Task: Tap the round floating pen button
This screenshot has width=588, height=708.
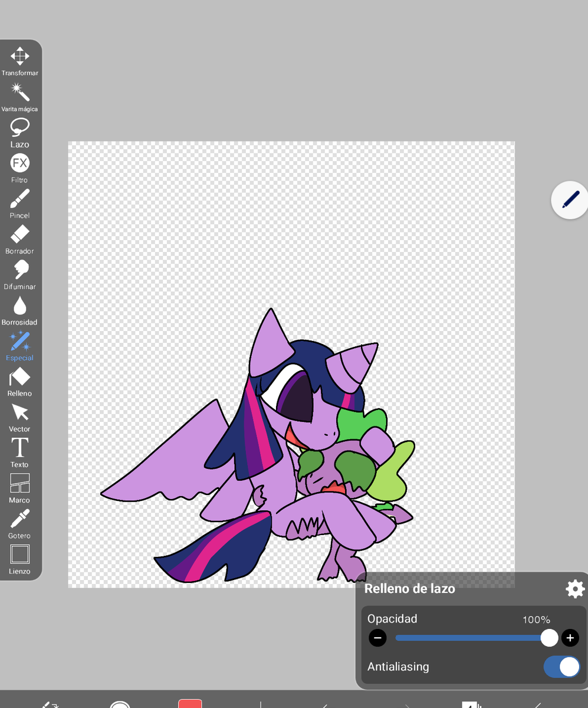Action: 570,200
